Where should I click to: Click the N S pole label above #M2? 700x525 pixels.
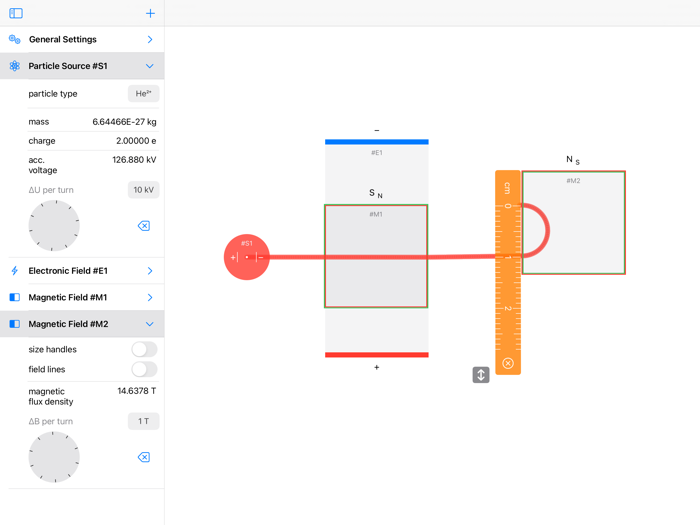(x=573, y=160)
